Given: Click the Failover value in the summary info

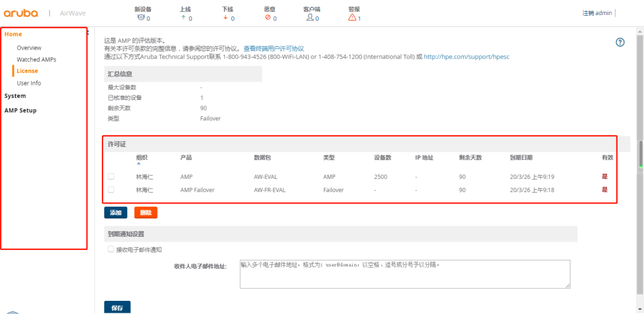Looking at the screenshot, I should coord(210,119).
